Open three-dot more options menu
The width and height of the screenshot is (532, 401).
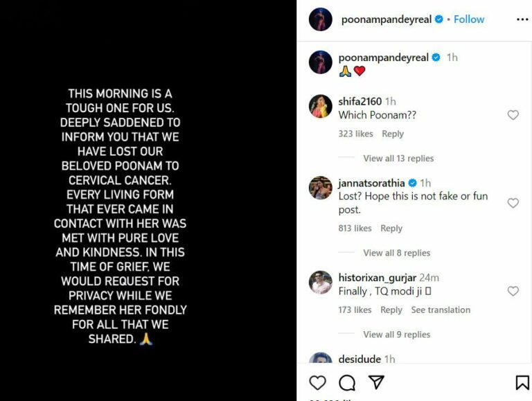(x=522, y=19)
